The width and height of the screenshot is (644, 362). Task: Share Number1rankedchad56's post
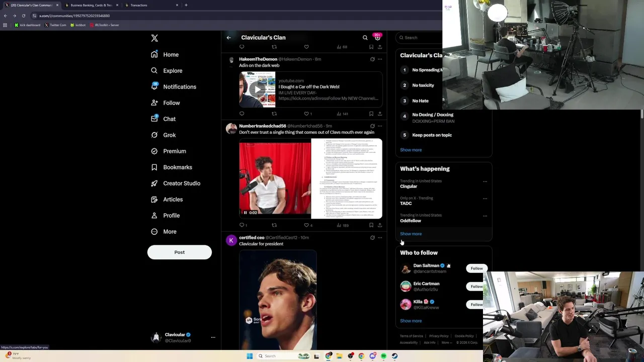pyautogui.click(x=380, y=225)
